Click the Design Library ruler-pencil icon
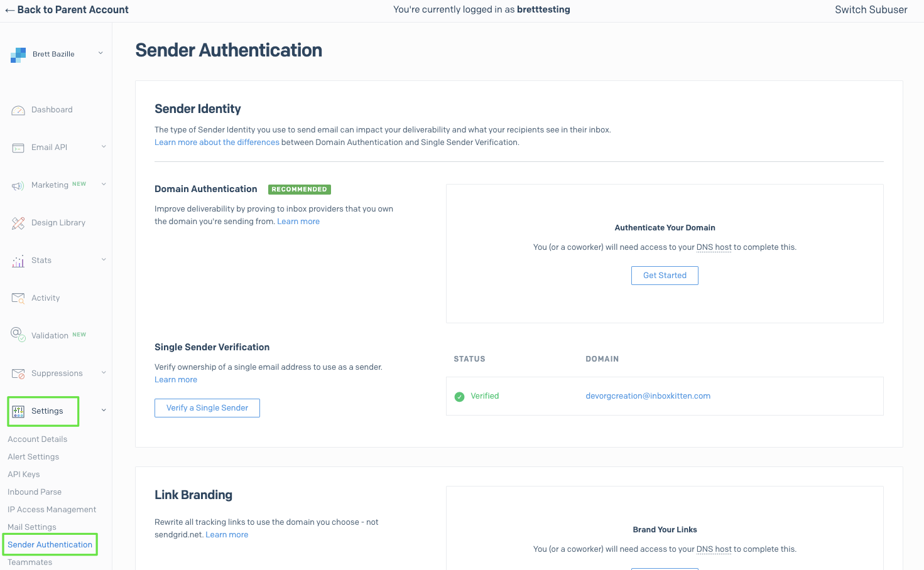The width and height of the screenshot is (924, 570). tap(18, 223)
